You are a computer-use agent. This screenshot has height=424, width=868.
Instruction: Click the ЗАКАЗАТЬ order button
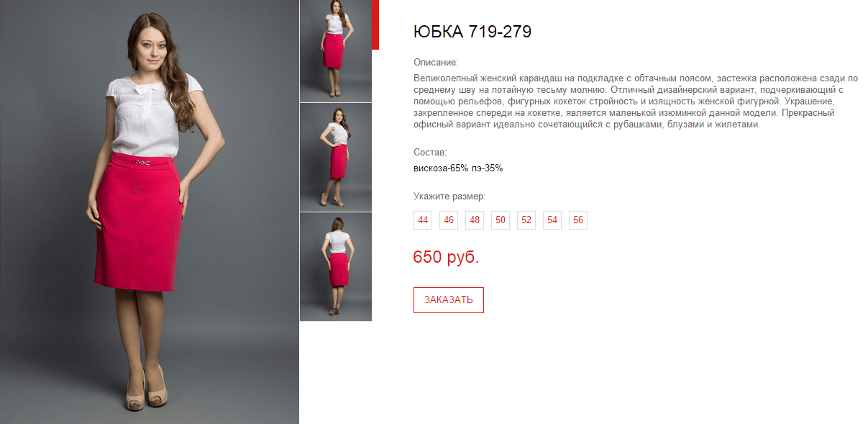click(x=449, y=300)
